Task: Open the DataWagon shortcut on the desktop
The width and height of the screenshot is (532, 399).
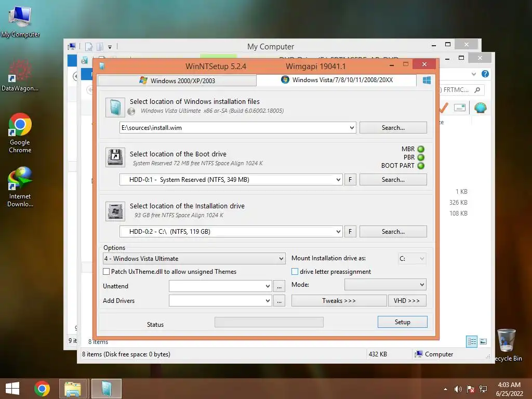Action: pyautogui.click(x=20, y=76)
